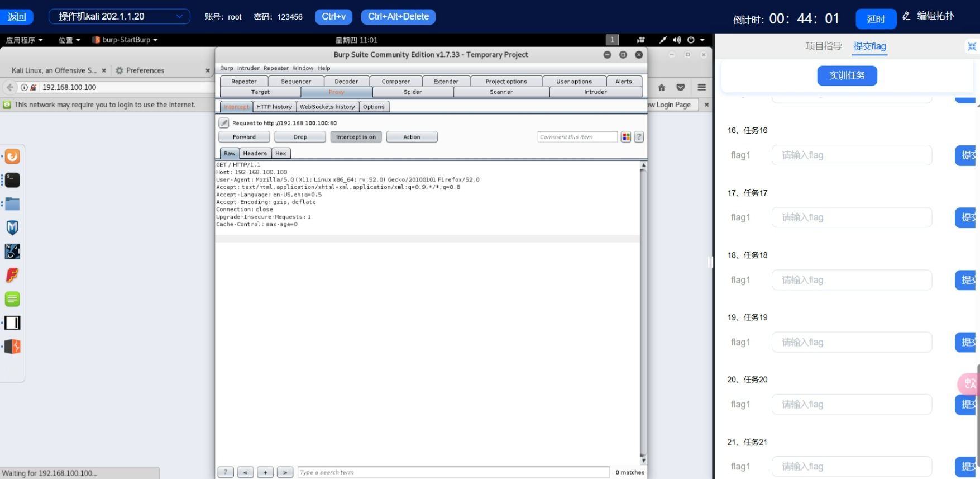The image size is (980, 479).
Task: Click the 延时 extend time button
Action: click(876, 19)
